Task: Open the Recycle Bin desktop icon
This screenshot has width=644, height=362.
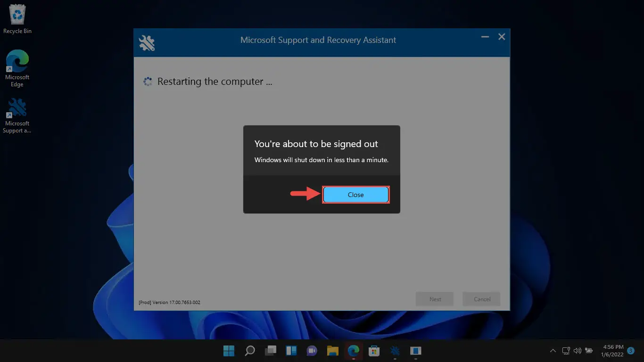Action: coord(17,19)
